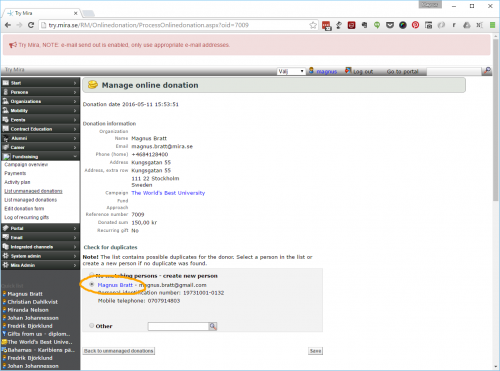Click Log out text in top bar
Screen dimensions: 500x371
click(x=363, y=71)
